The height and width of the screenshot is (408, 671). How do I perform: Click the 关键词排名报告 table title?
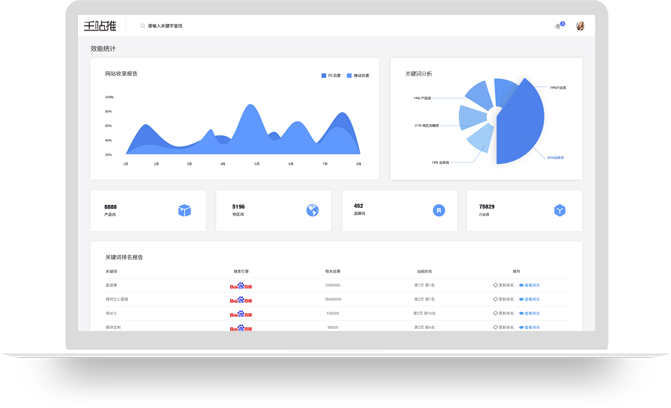tap(124, 257)
